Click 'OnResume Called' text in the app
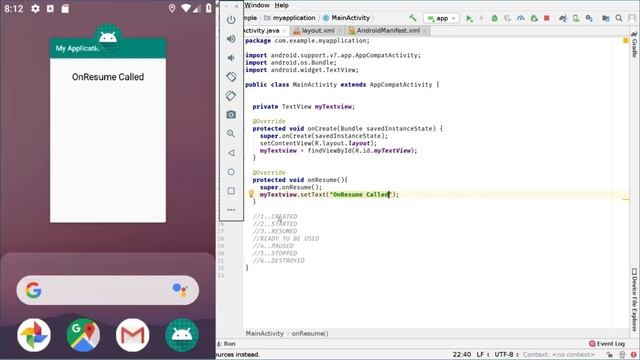This screenshot has width=640, height=360. (108, 77)
